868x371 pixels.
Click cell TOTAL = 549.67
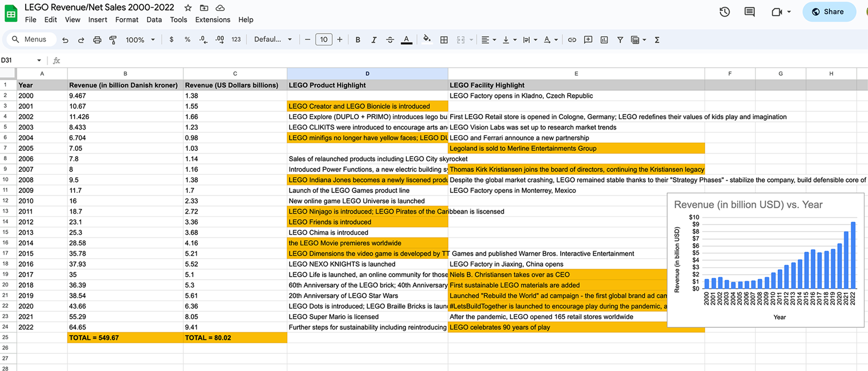point(125,338)
